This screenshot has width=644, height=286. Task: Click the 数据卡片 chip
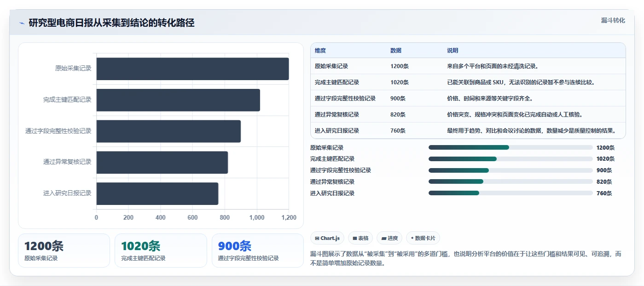423,238
